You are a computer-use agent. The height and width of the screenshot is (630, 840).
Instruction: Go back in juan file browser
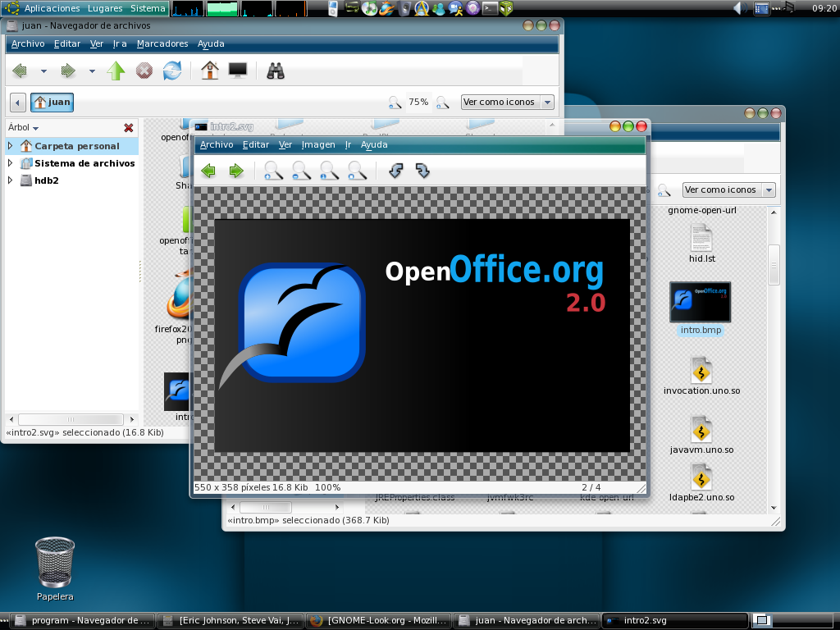21,71
